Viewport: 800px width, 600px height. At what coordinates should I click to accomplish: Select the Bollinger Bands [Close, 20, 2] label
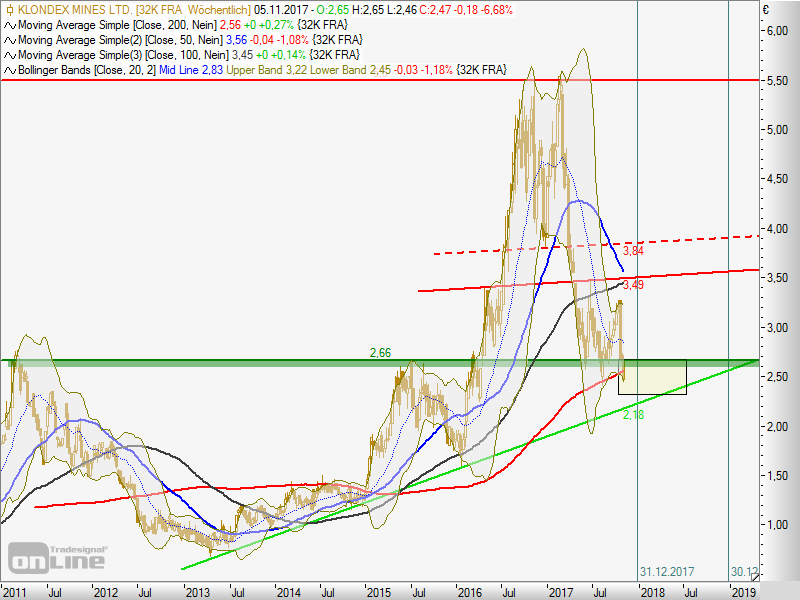click(x=87, y=70)
